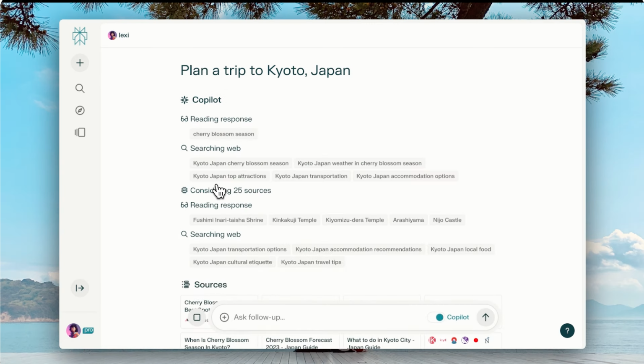This screenshot has height=364, width=644.
Task: Open the sidebar search icon
Action: click(x=80, y=88)
